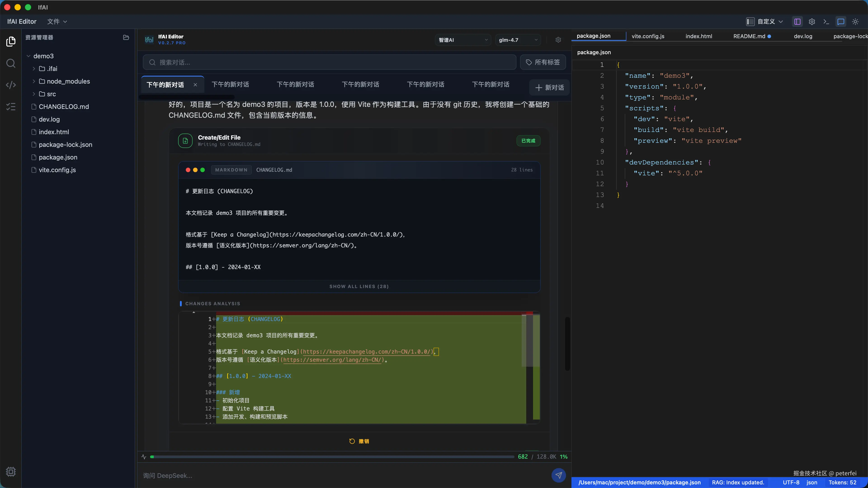This screenshot has height=488, width=868.
Task: Open chat settings gear beside glm-4.7
Action: pyautogui.click(x=558, y=40)
